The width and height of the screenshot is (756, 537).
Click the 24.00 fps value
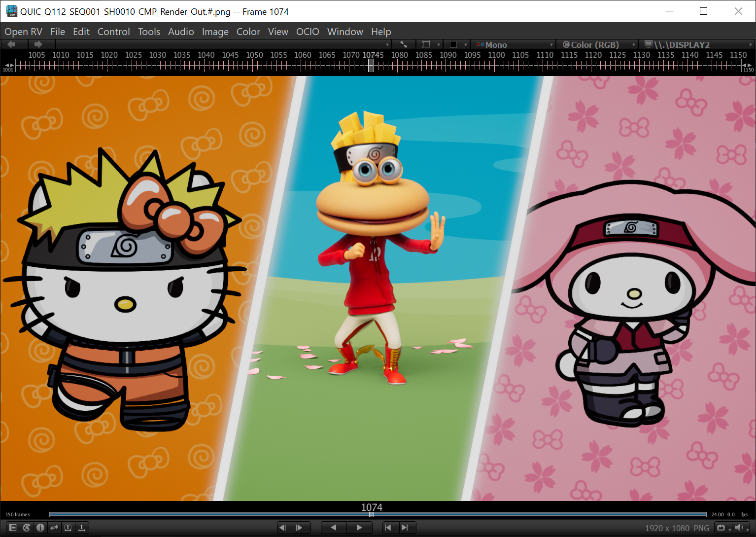tap(718, 514)
